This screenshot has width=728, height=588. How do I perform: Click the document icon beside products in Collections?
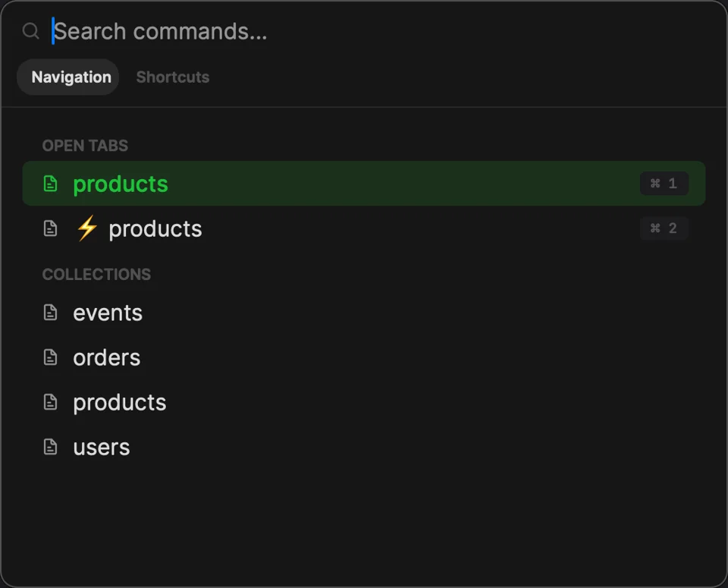pos(50,402)
